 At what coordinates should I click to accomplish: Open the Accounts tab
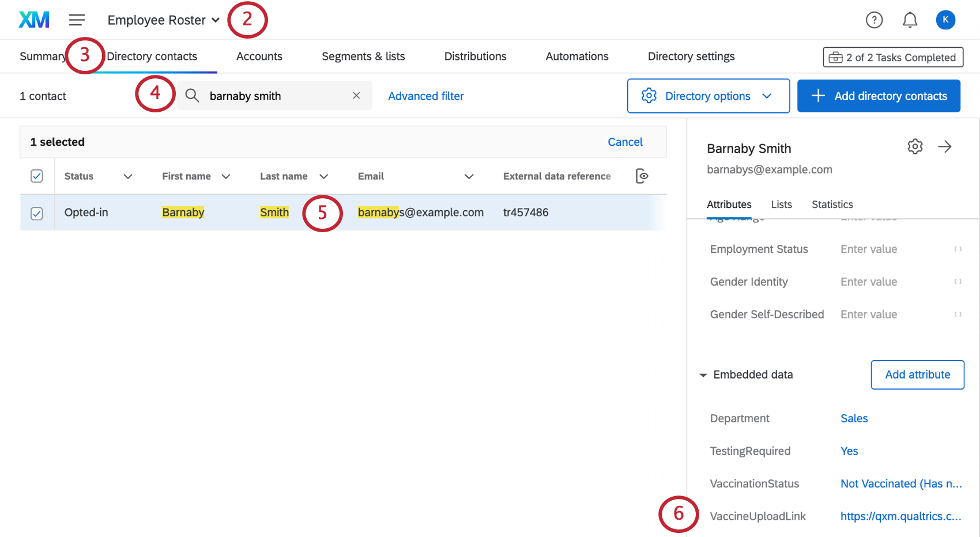[x=259, y=56]
